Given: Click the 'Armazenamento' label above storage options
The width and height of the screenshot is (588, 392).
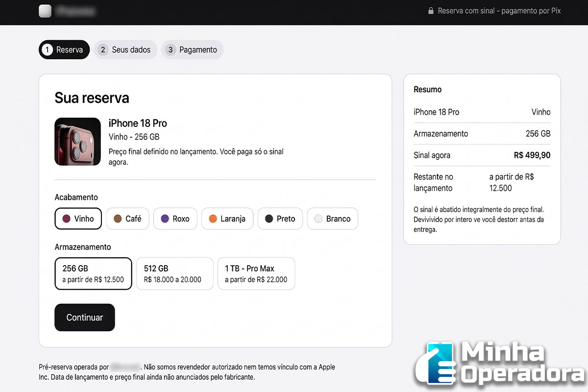Looking at the screenshot, I should coord(83,247).
